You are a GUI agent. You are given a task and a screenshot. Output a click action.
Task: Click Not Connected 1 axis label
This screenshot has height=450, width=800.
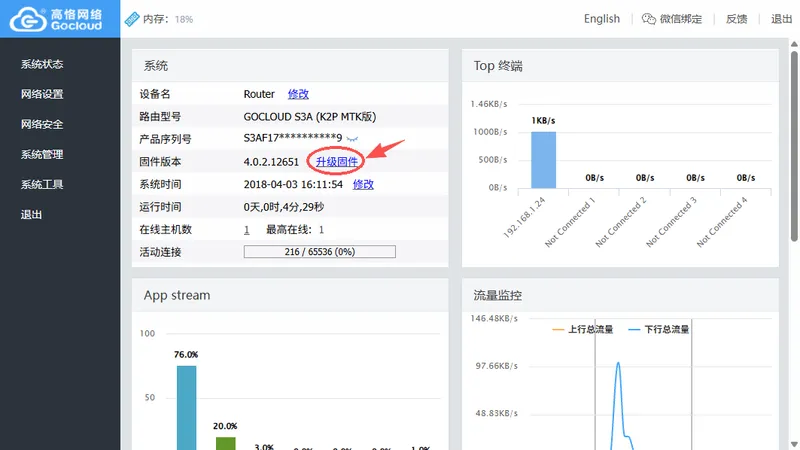pyautogui.click(x=570, y=222)
